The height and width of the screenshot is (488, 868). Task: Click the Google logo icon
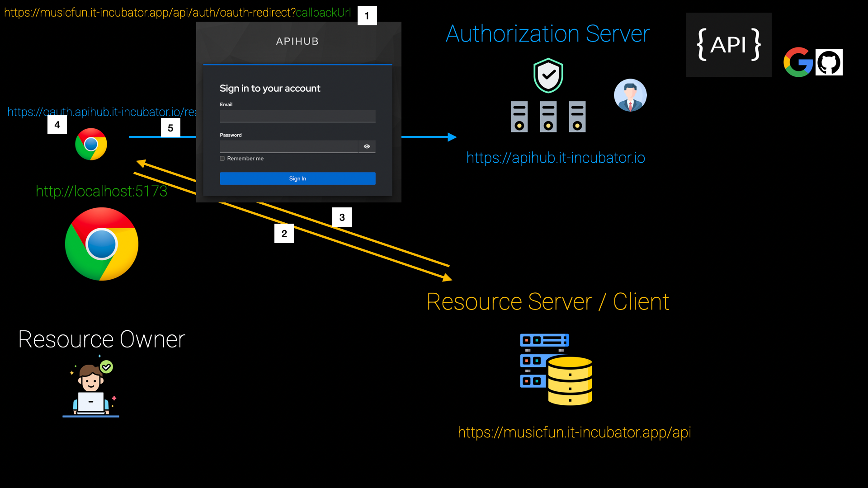coord(798,62)
